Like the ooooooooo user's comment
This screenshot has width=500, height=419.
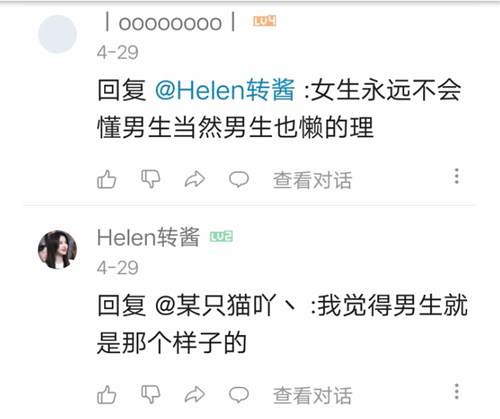pyautogui.click(x=106, y=180)
